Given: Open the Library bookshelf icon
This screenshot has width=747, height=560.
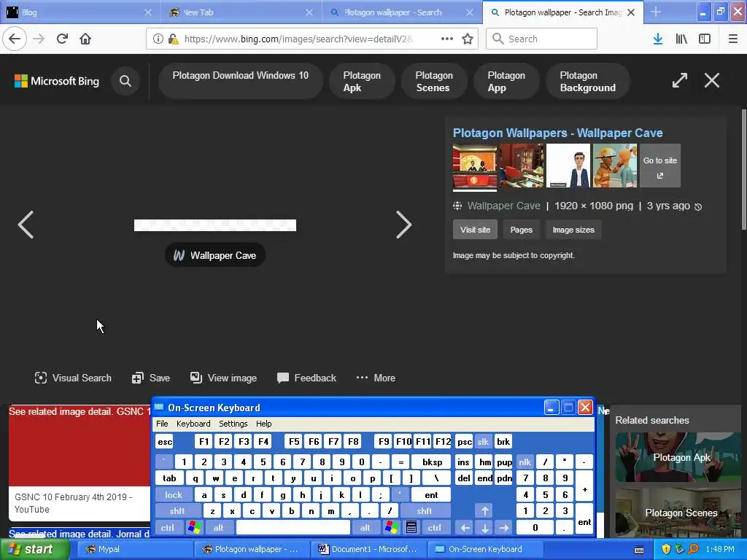Looking at the screenshot, I should 681,39.
